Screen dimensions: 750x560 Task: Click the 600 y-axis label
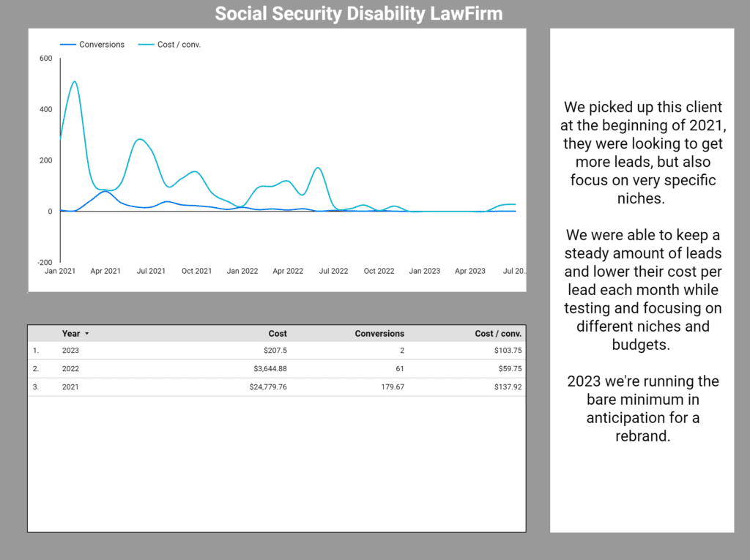click(x=45, y=59)
